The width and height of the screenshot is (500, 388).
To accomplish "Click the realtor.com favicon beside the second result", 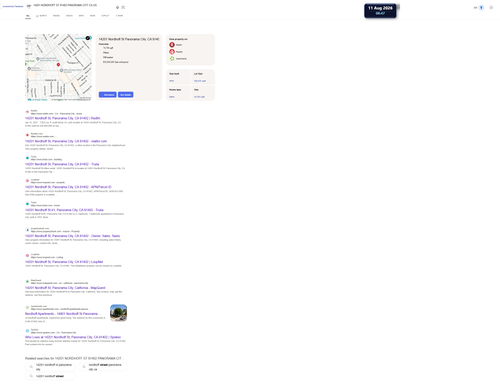I will pos(27,135).
